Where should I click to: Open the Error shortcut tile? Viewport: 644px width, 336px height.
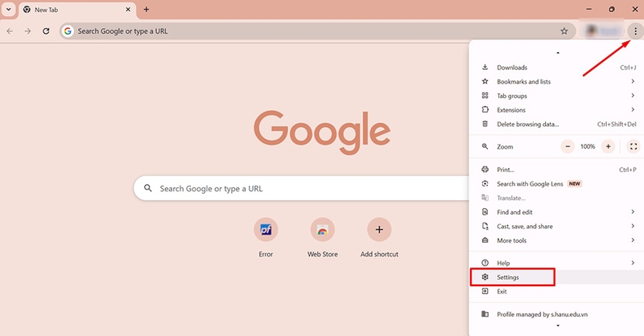266,238
